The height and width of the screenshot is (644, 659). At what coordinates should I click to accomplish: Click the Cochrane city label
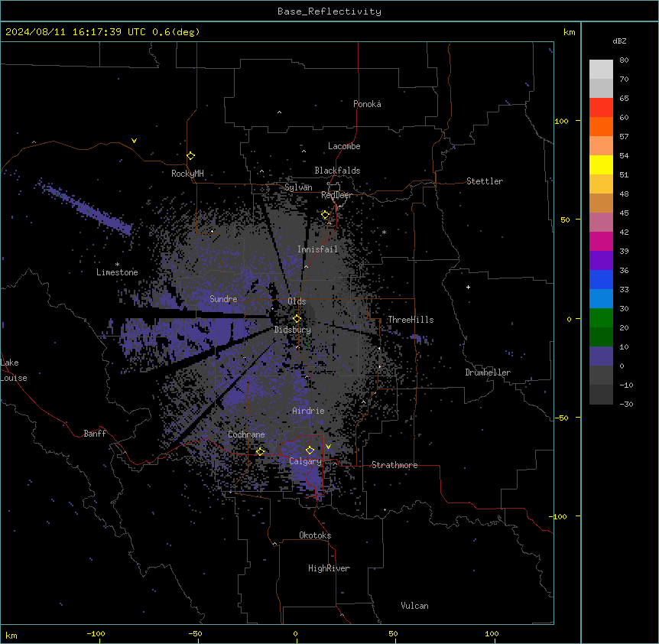coord(246,434)
